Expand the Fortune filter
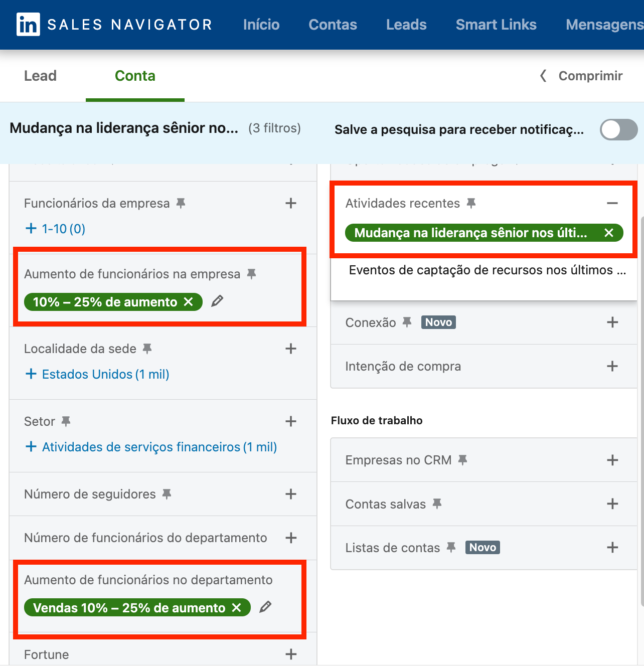This screenshot has height=670, width=644. [291, 654]
